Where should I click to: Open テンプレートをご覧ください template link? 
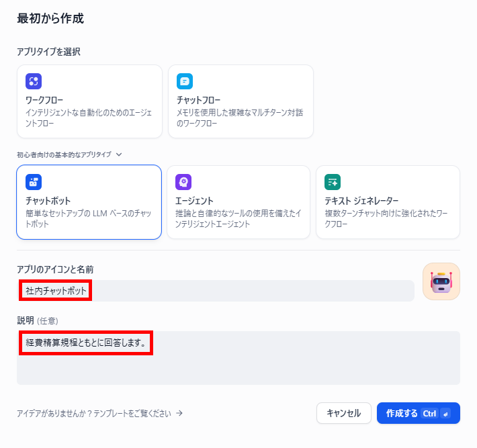[x=100, y=413]
